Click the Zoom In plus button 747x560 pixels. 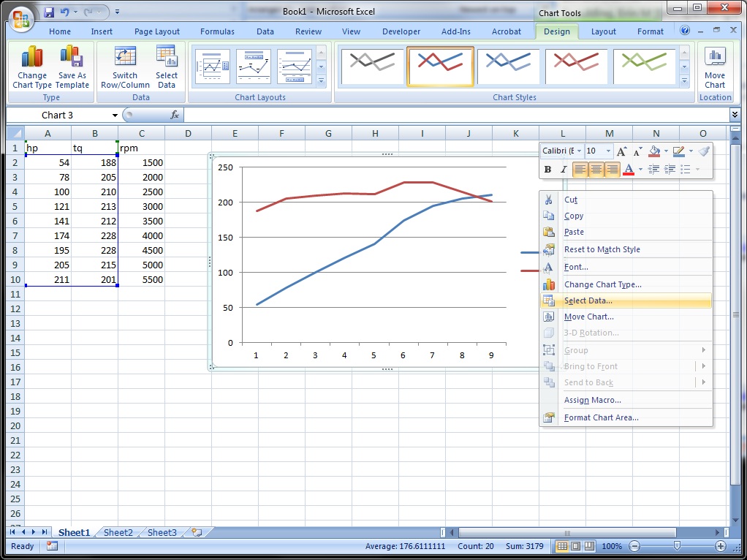(721, 546)
